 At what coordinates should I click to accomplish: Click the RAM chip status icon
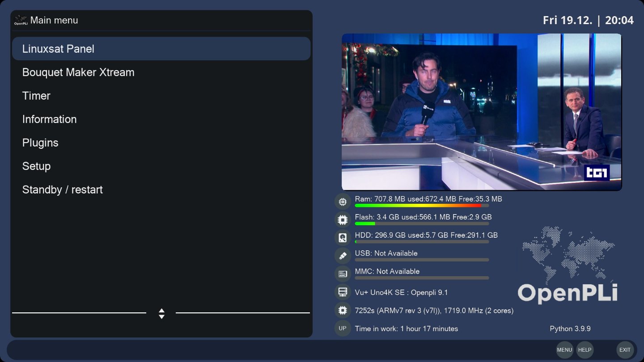tap(343, 202)
